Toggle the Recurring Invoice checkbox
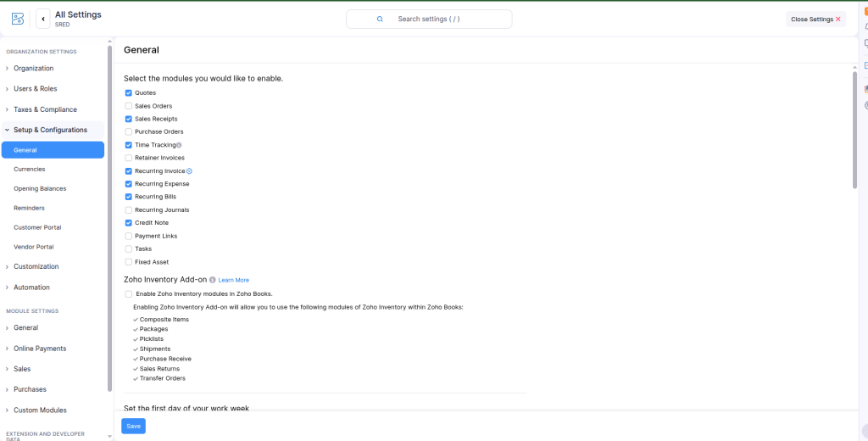This screenshot has width=868, height=441. click(129, 171)
